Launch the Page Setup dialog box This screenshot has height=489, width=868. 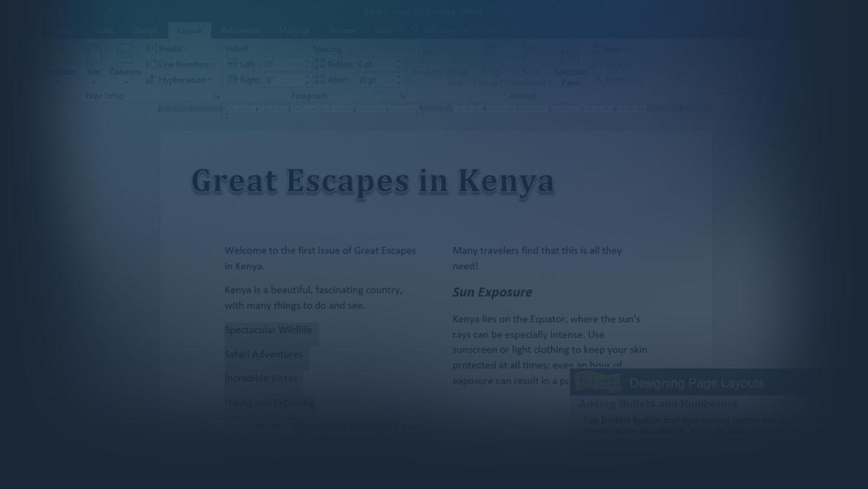click(x=217, y=96)
